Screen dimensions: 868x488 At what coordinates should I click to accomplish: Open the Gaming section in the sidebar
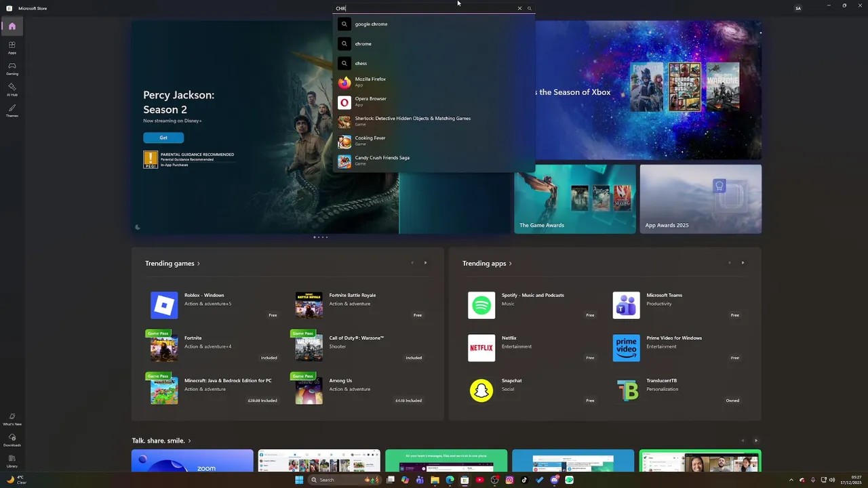point(12,68)
